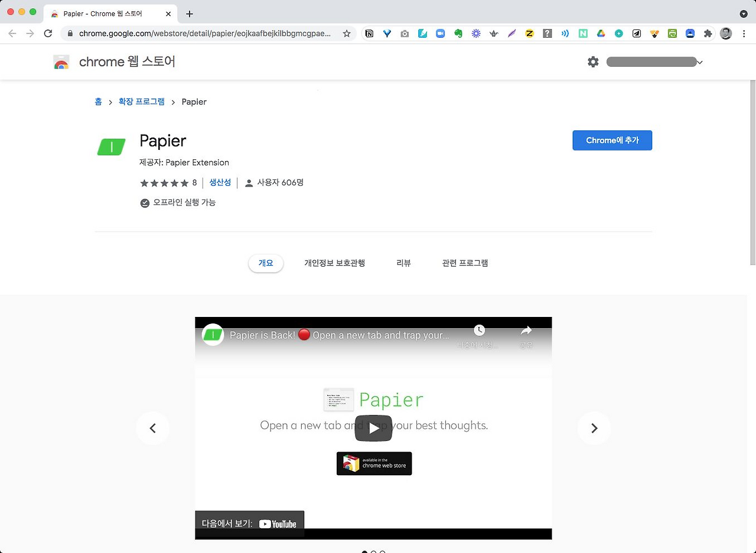Click the large 'Papier' extension title
The image size is (756, 553).
click(x=163, y=141)
